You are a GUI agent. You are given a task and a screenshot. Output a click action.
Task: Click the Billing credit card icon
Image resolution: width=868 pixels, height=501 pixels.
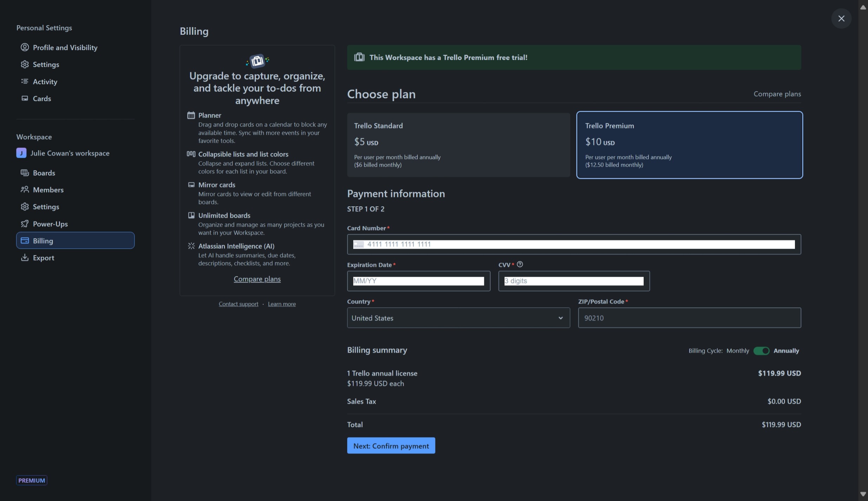point(25,241)
